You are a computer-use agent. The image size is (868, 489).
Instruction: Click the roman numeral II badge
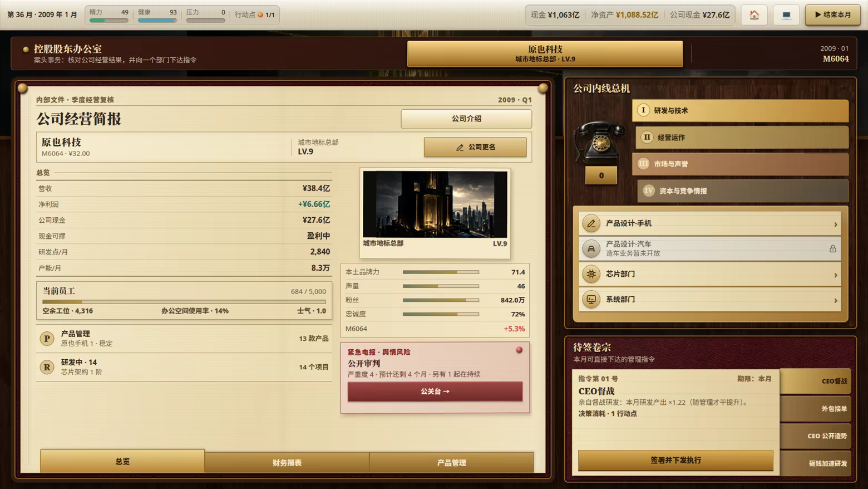(647, 137)
